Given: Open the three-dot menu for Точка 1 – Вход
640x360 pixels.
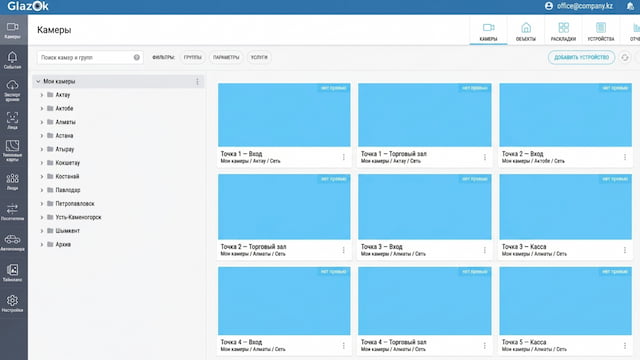Looking at the screenshot, I should pyautogui.click(x=344, y=157).
